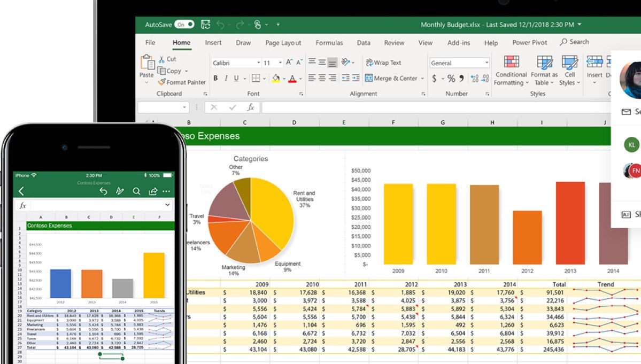641x364 pixels.
Task: Switch to the Data tab
Action: tap(364, 42)
